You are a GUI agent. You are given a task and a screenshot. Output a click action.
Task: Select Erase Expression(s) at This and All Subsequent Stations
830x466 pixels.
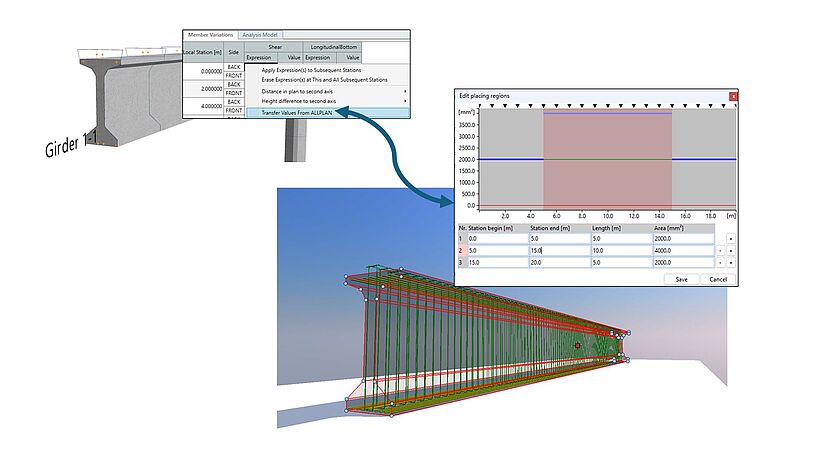(324, 79)
